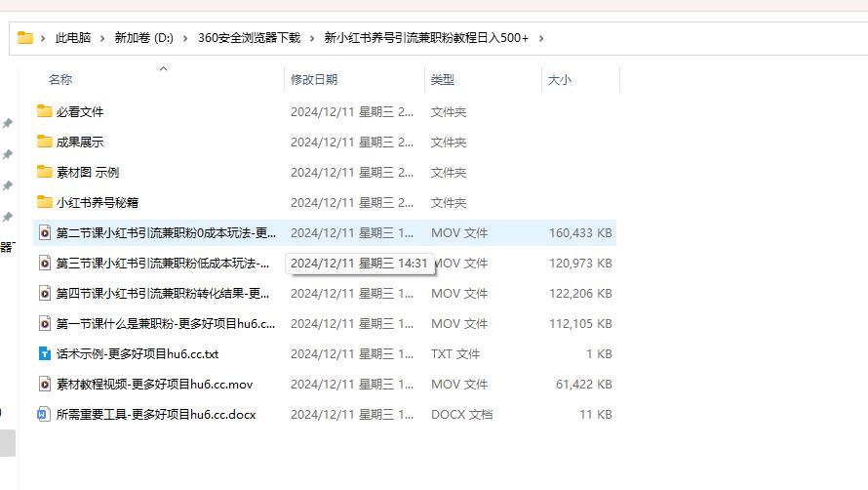The image size is (868, 490).
Task: Click the 120,973 KB size cell
Action: click(x=580, y=264)
